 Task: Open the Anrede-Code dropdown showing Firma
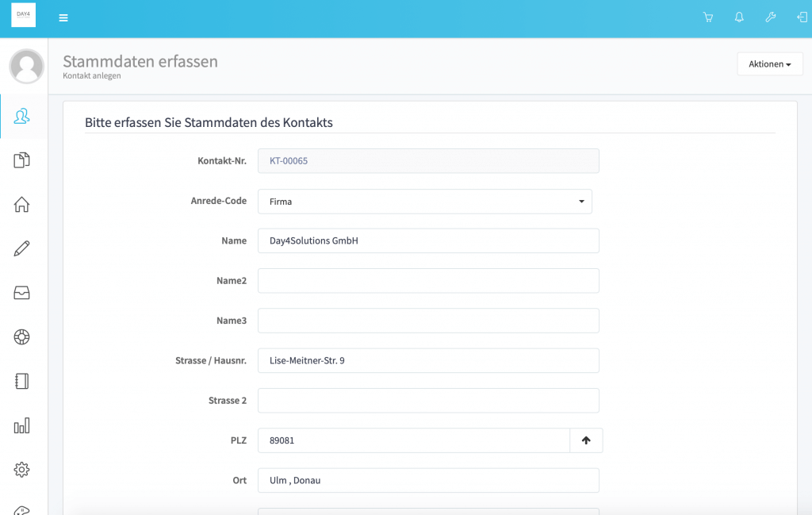coord(425,202)
